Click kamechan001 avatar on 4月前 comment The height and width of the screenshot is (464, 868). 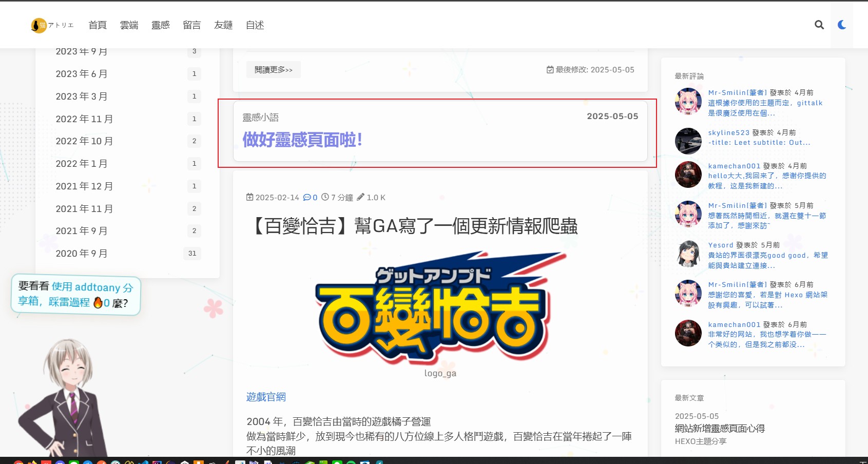coord(688,175)
